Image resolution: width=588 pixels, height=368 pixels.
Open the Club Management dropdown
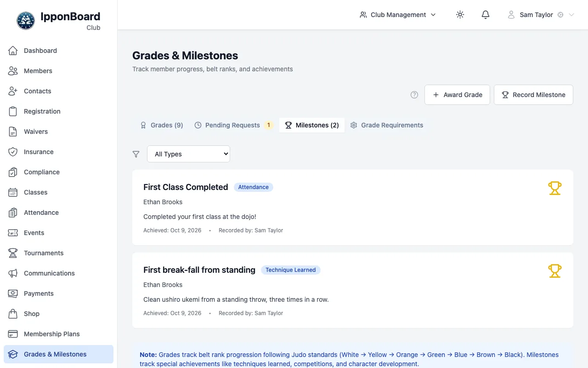(398, 15)
